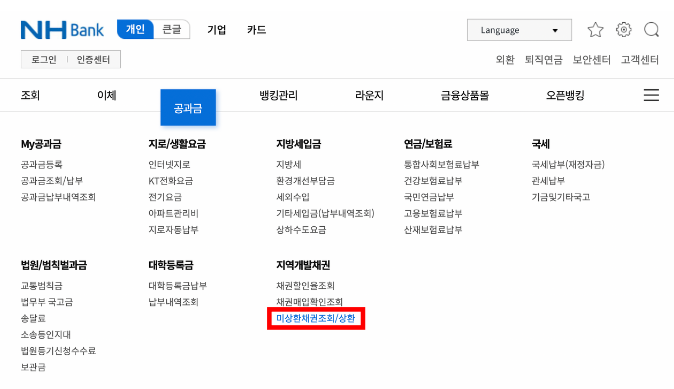Switch to 큰글 large text mode
This screenshot has width=674, height=389.
172,29
